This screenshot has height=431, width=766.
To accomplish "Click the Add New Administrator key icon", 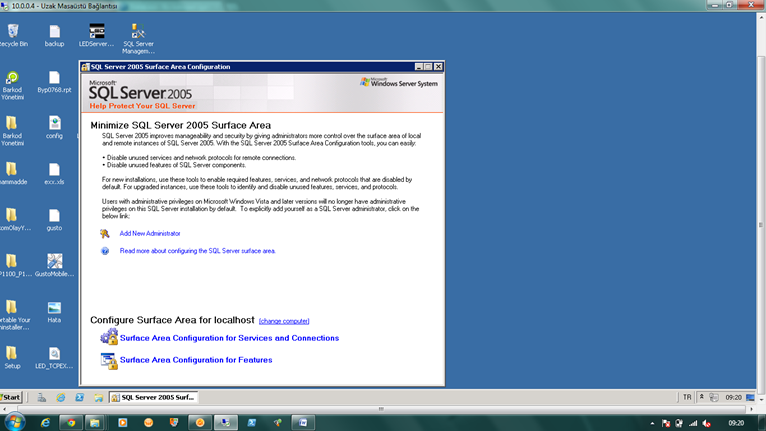I will [x=105, y=234].
